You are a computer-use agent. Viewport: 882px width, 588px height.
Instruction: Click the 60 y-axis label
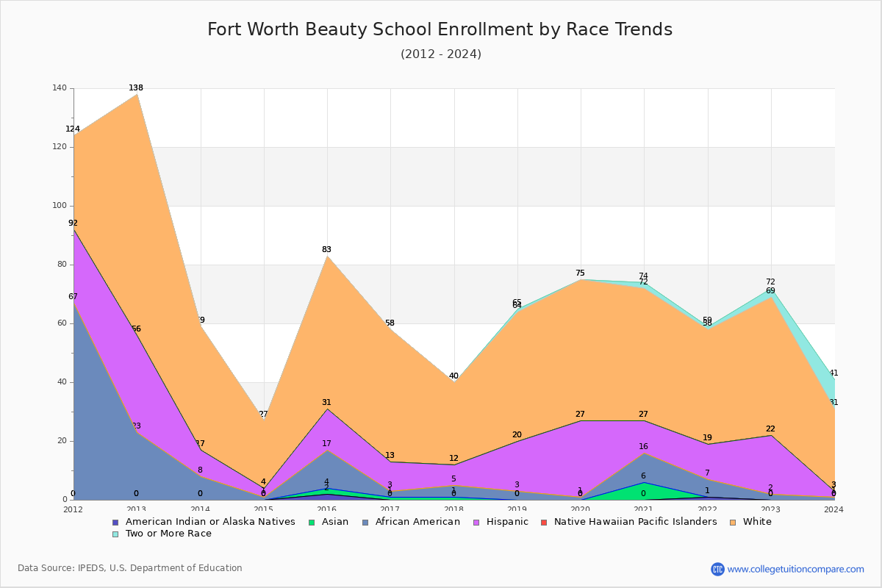pos(61,323)
